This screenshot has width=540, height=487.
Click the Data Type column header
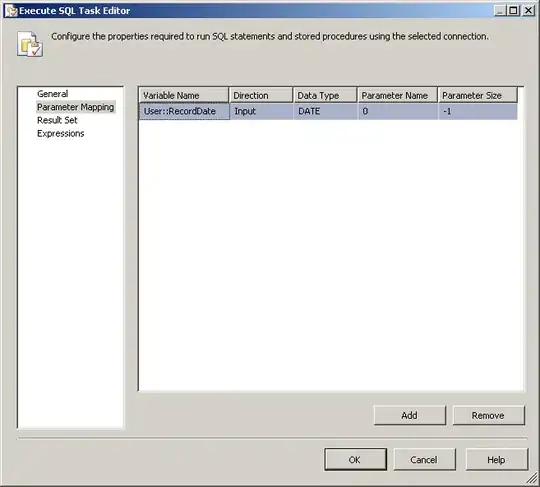point(325,95)
